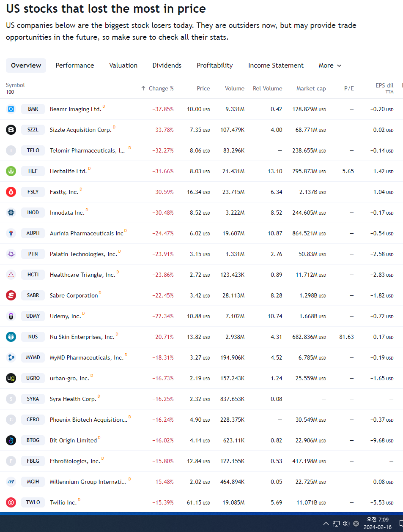Click the Twilio red logo icon
Viewport: 403px width, 532px height.
(x=11, y=502)
